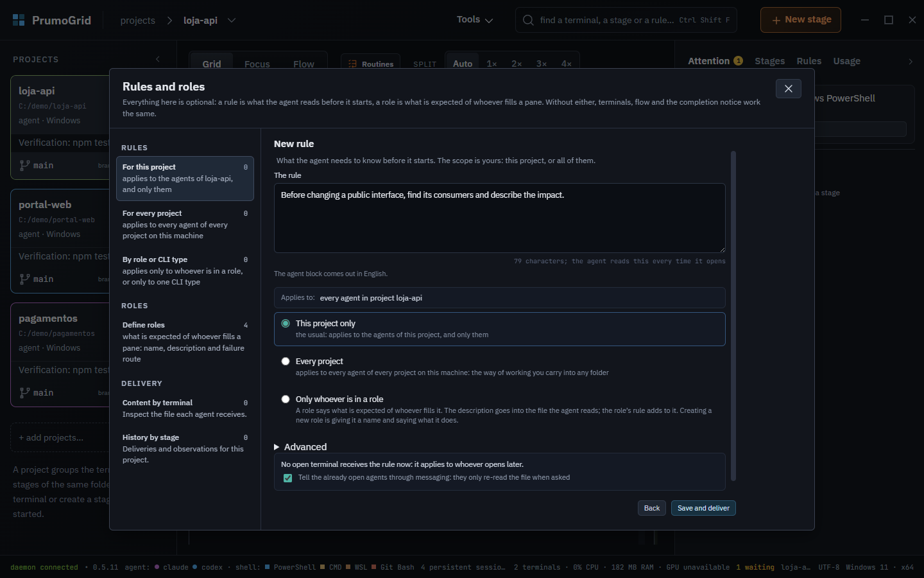
Task: Open the For every project rules section
Action: [x=185, y=225]
